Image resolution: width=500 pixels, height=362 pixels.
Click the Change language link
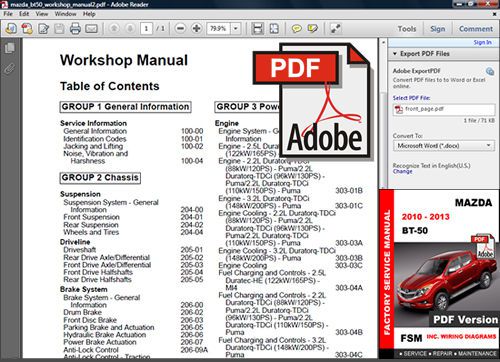point(402,171)
